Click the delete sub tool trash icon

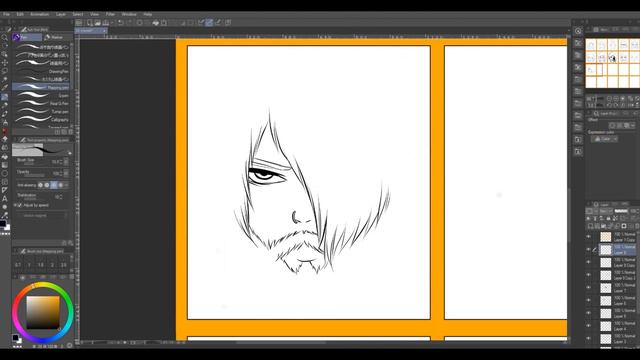(70, 132)
